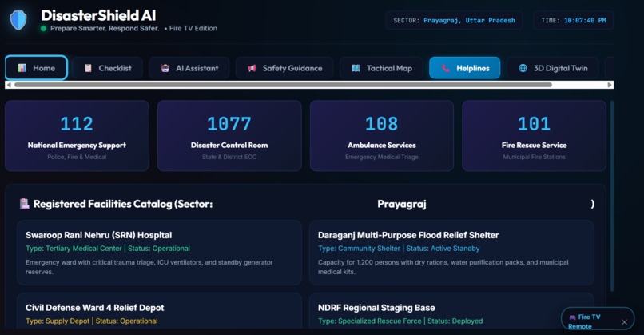644x335 pixels.
Task: Click 'Type: Supply Depot | Status: Operational'
Action: coord(92,321)
